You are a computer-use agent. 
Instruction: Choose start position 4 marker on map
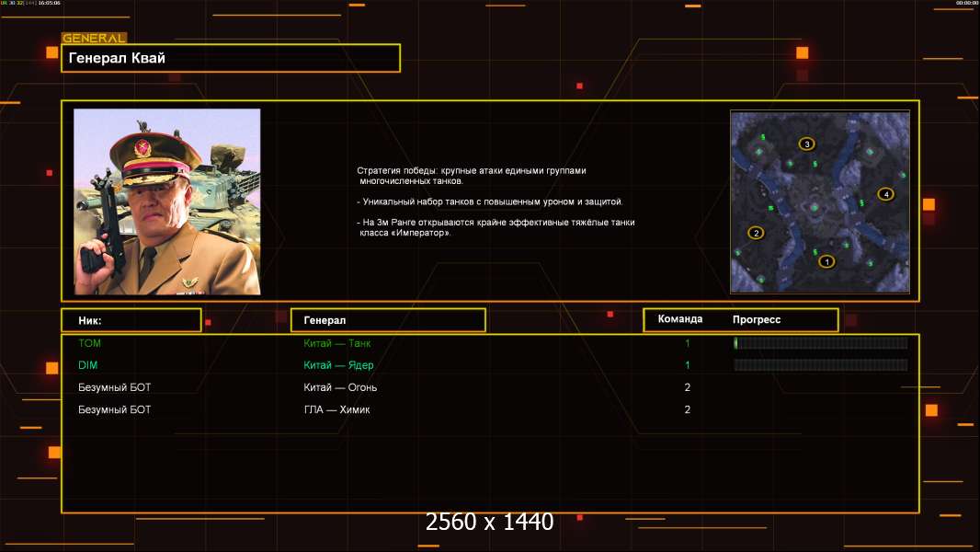point(885,194)
